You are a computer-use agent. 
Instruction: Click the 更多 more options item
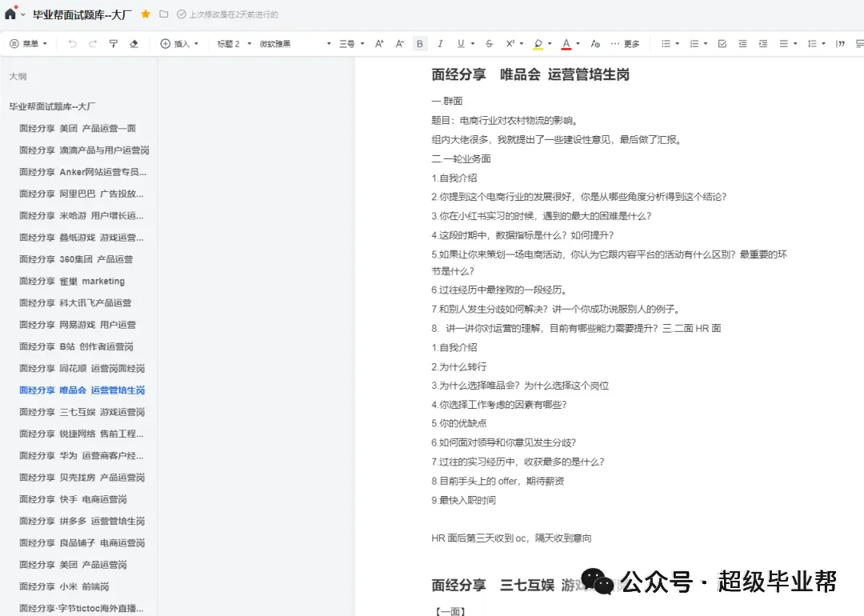point(629,44)
